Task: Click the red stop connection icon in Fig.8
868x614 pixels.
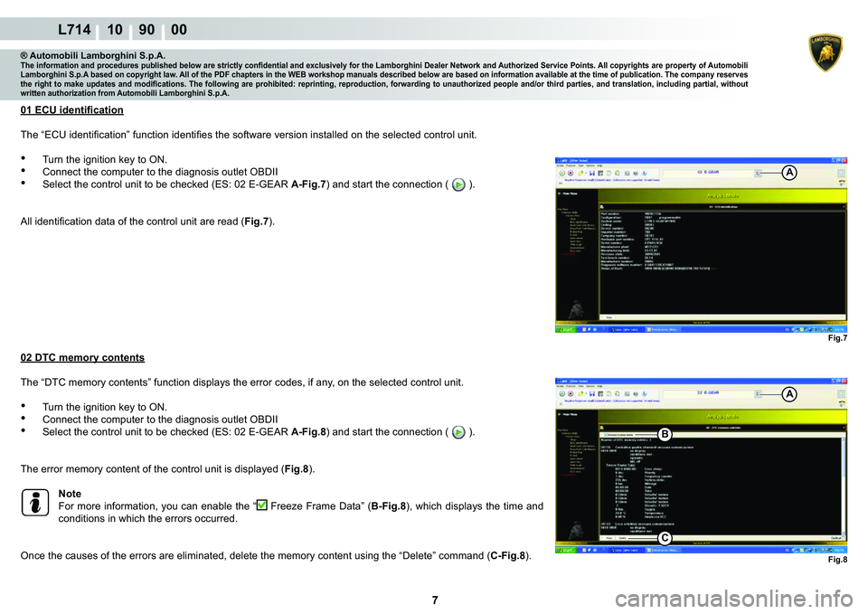Action: pos(571,393)
